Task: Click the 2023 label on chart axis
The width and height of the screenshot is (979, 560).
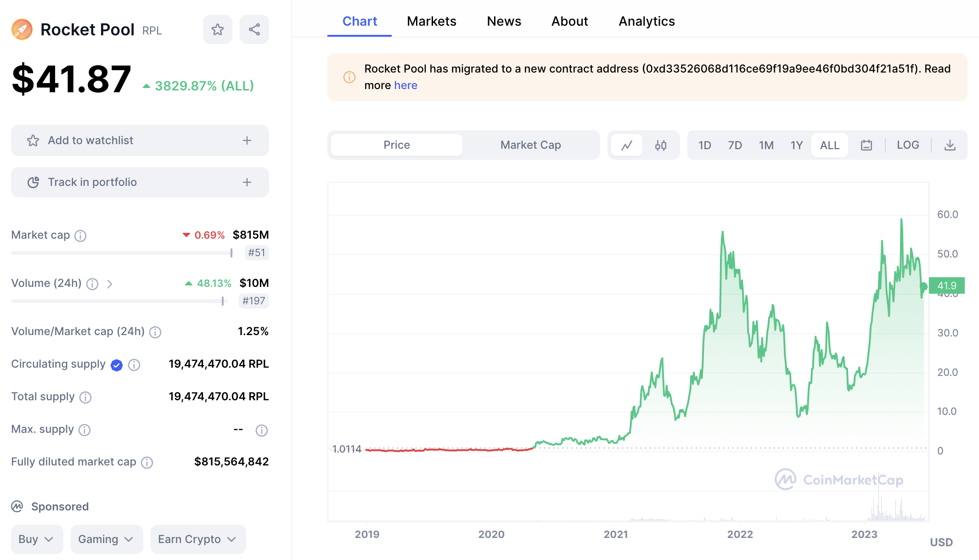Action: point(864,534)
